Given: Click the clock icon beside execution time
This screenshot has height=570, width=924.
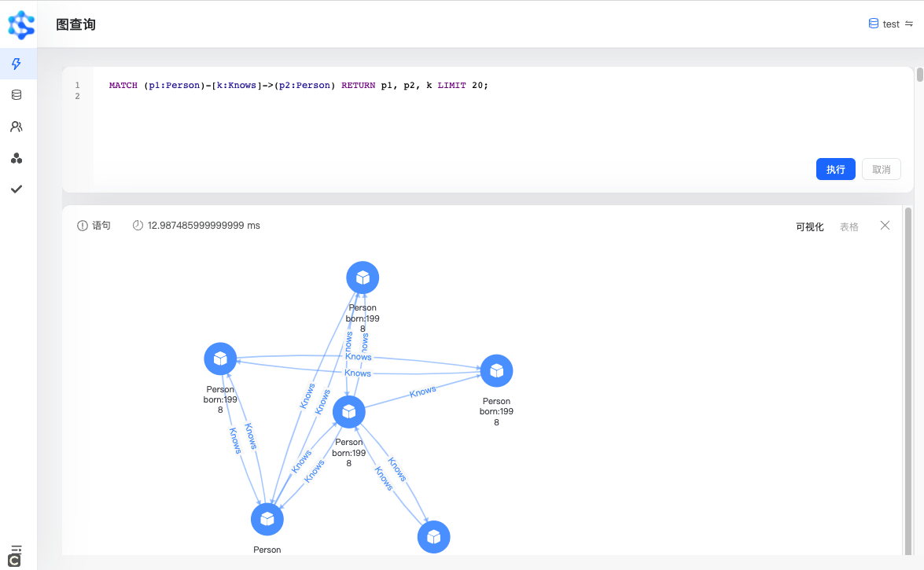Looking at the screenshot, I should point(138,226).
